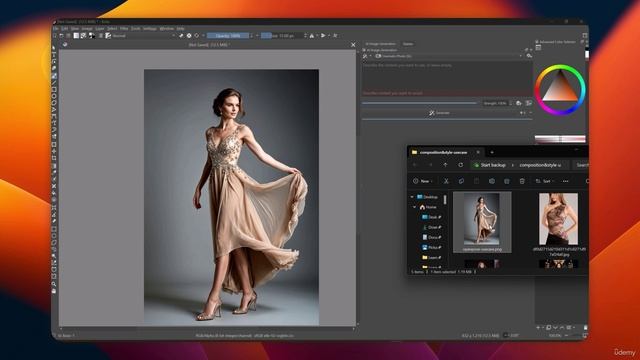This screenshot has height=360, width=640.
Task: Click the Search box in File Explorer
Action: coord(581,165)
